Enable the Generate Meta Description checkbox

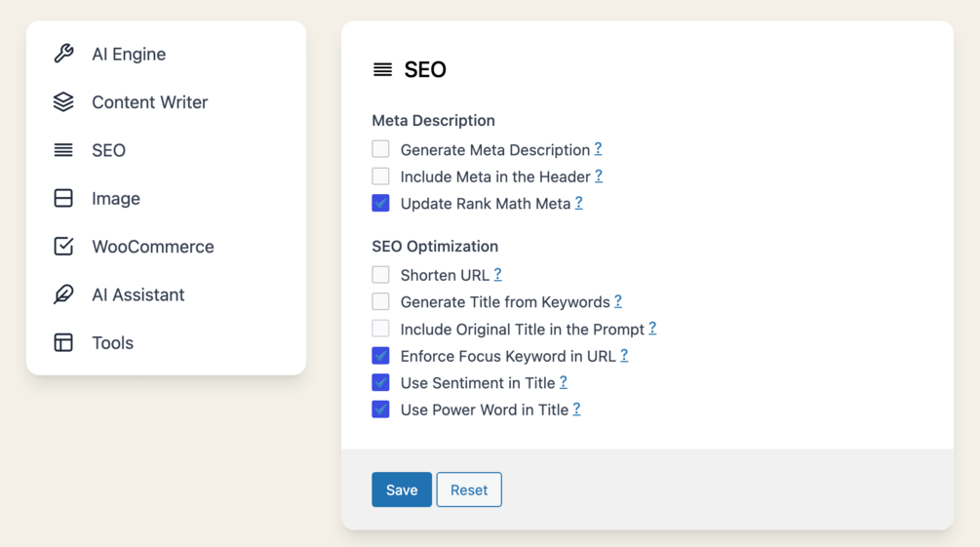point(380,149)
